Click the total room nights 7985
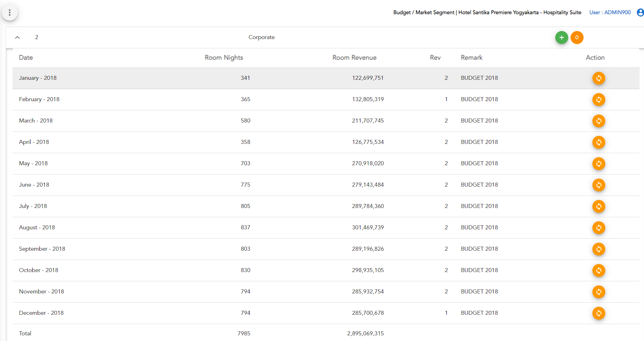Viewport: 644px width, 341px height. click(x=244, y=333)
